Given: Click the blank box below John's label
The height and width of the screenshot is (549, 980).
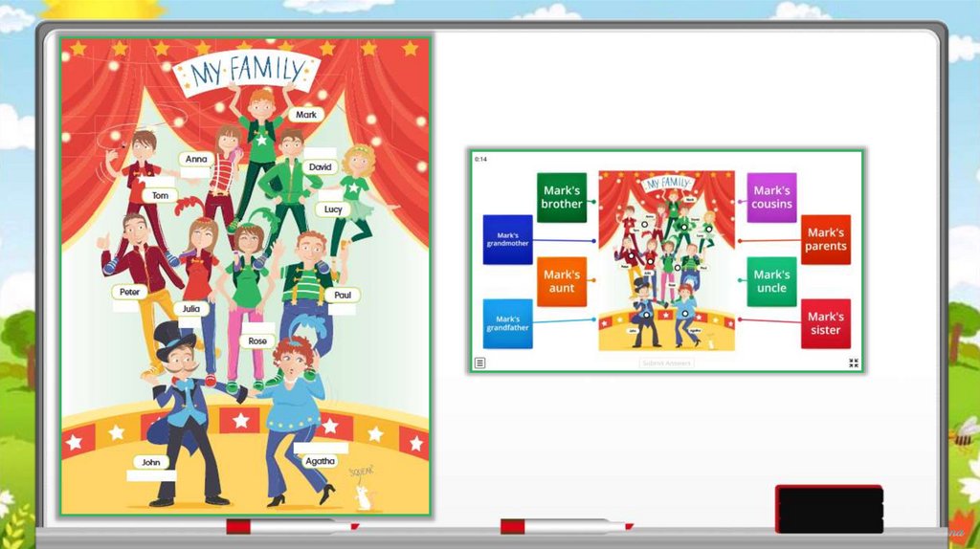Looking at the screenshot, I should point(151,475).
